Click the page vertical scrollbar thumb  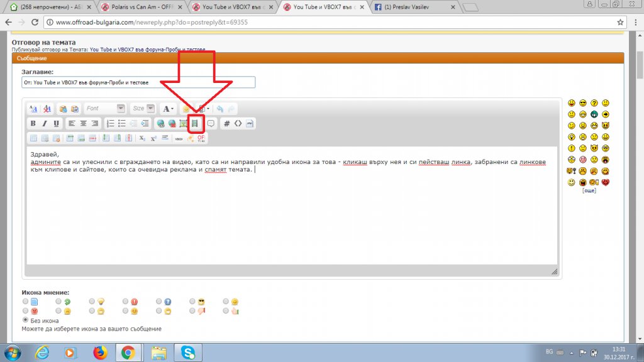(x=640, y=65)
